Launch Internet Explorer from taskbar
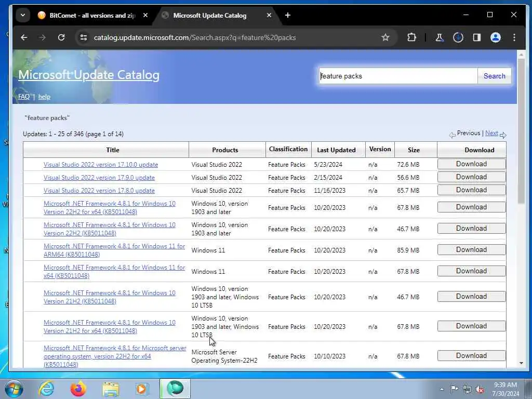Screen dimensions: 532x399 46,389
